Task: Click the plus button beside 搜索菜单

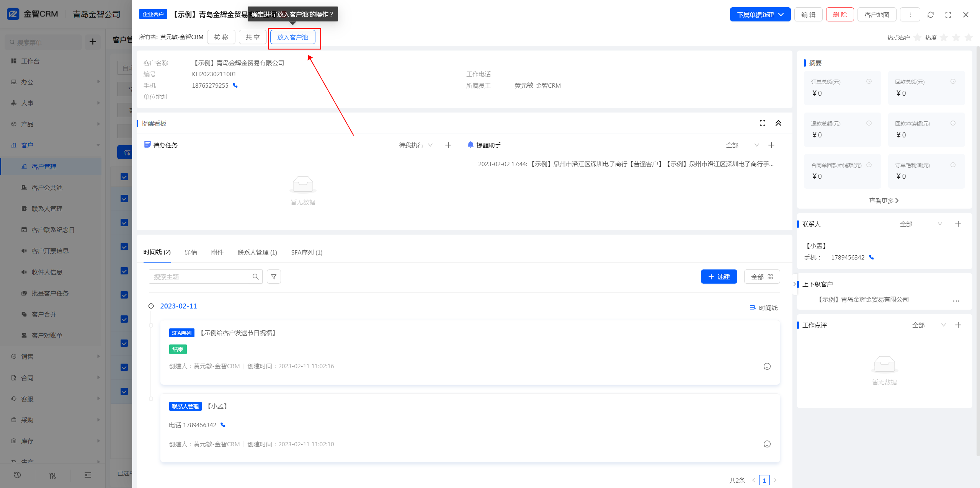Action: [x=93, y=42]
